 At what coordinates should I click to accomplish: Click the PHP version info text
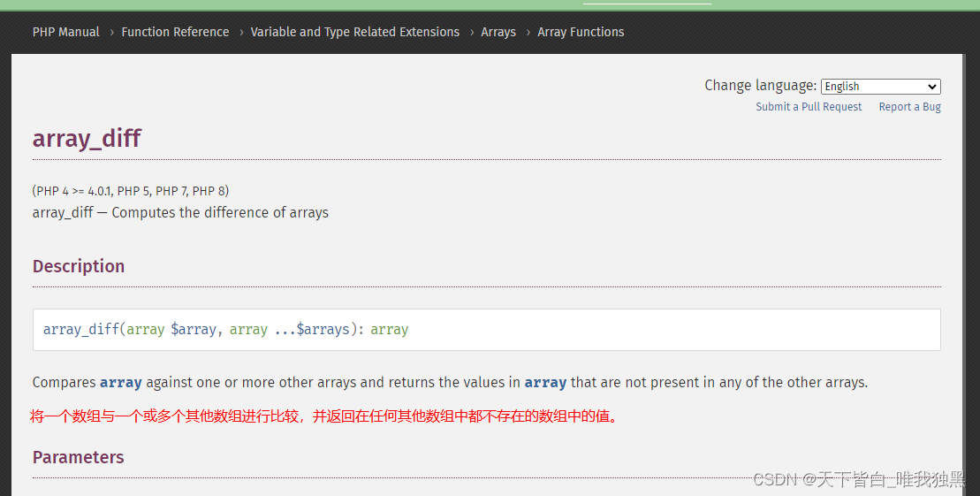click(131, 191)
